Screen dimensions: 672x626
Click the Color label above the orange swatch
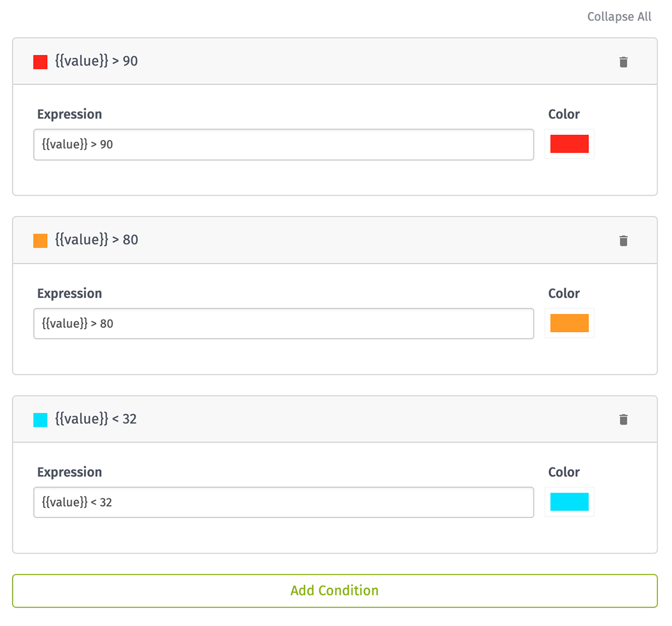pos(564,293)
